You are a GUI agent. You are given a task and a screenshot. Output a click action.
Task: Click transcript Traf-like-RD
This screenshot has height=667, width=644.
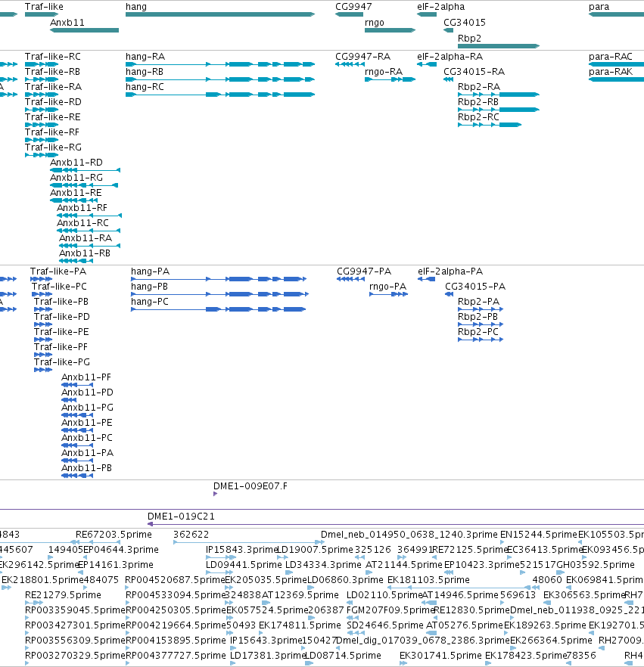click(53, 101)
